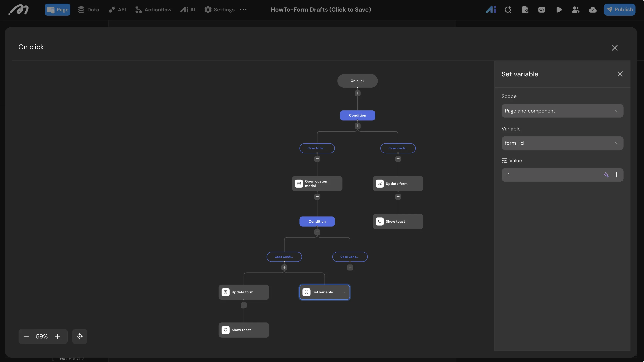Image resolution: width=644 pixels, height=362 pixels.
Task: Click the preview play icon
Action: 559,9
